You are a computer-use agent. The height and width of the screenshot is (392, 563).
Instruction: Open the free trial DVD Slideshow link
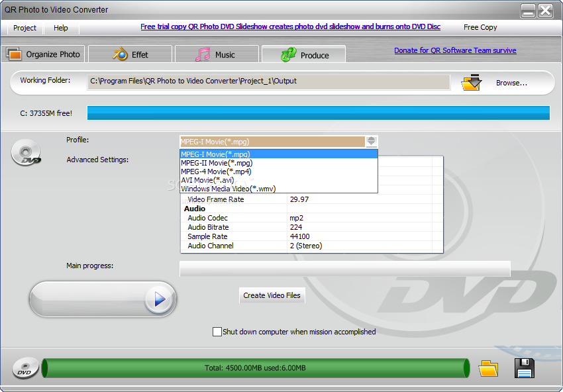click(x=291, y=26)
